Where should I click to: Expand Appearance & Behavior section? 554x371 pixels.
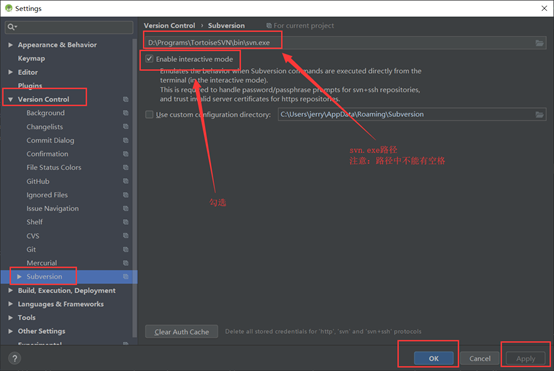[x=11, y=45]
